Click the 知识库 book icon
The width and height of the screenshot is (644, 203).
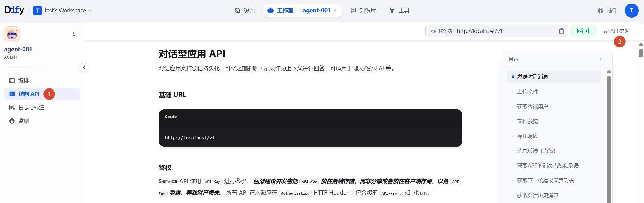pos(353,11)
